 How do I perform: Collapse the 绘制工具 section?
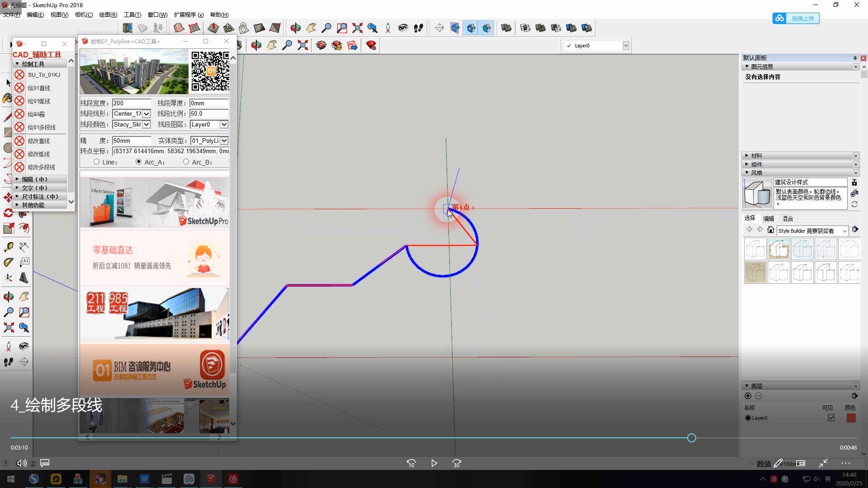pos(40,64)
